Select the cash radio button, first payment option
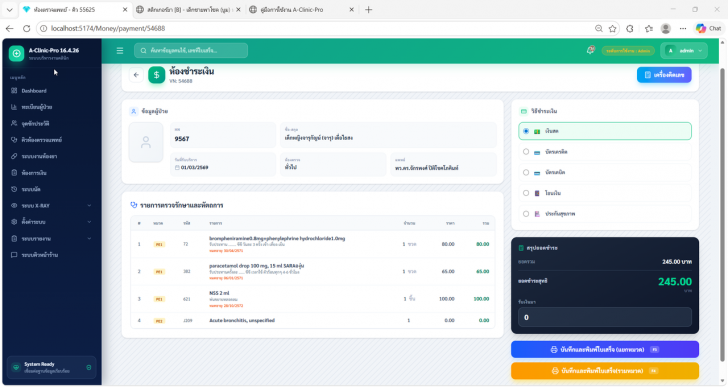728x387 pixels. tap(526, 131)
